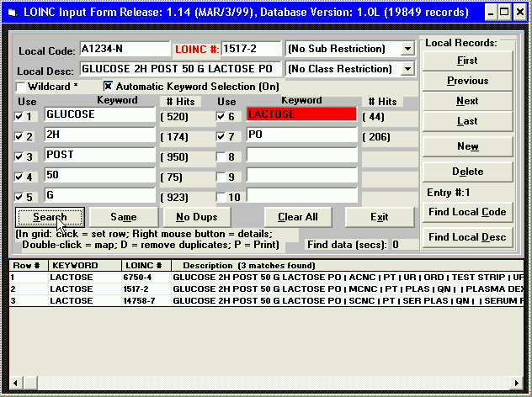
Task: Check the Use box for keyword 10
Action: coord(221,197)
